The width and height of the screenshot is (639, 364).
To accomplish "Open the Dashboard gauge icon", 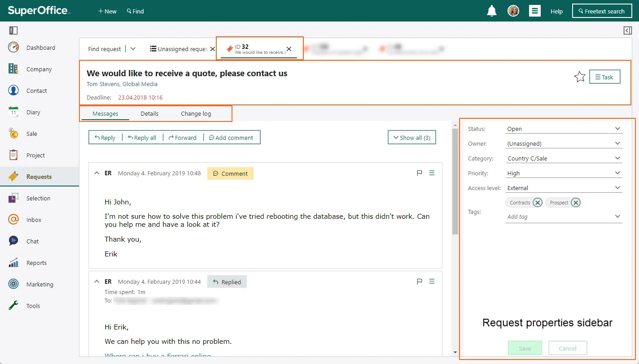I will [x=13, y=48].
